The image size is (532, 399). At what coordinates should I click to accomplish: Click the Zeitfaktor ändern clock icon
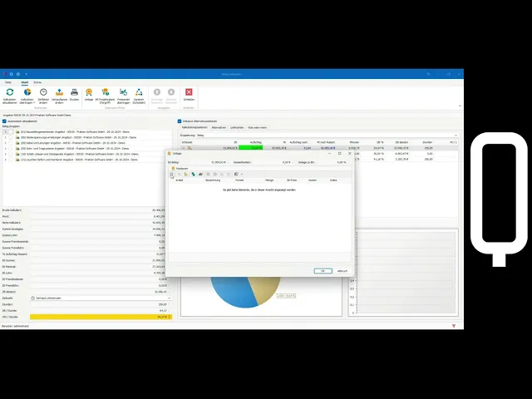point(43,92)
